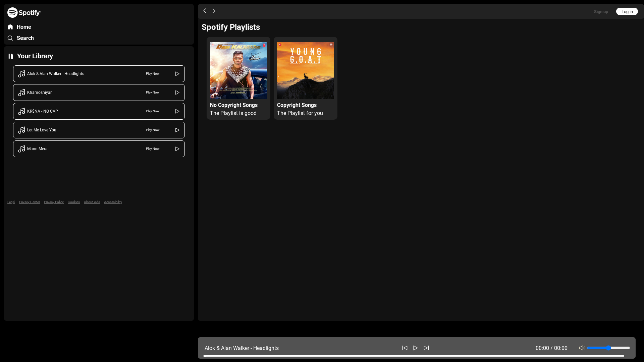Select KR$NA - NO CAP song name
This screenshot has height=362, width=644.
coord(43,111)
